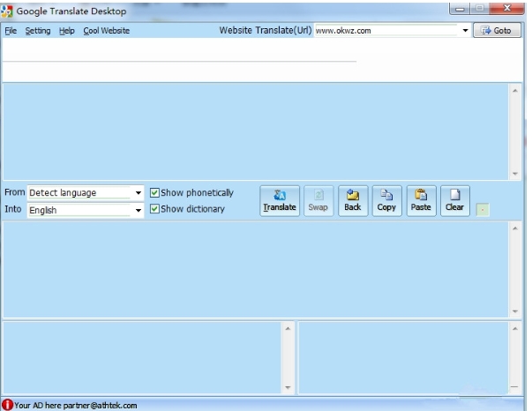The height and width of the screenshot is (411, 532).
Task: Toggle the Show phonetically checkbox
Action: pos(155,193)
